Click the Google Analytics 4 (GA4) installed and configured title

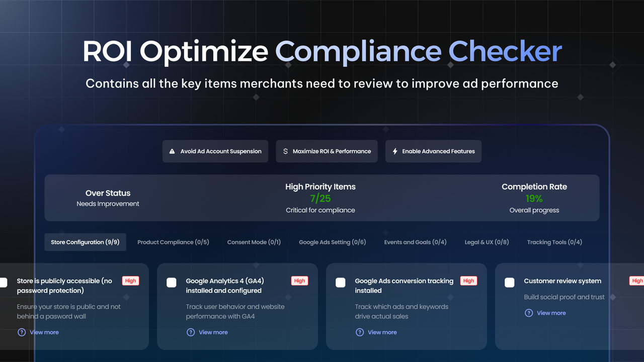[x=225, y=286]
